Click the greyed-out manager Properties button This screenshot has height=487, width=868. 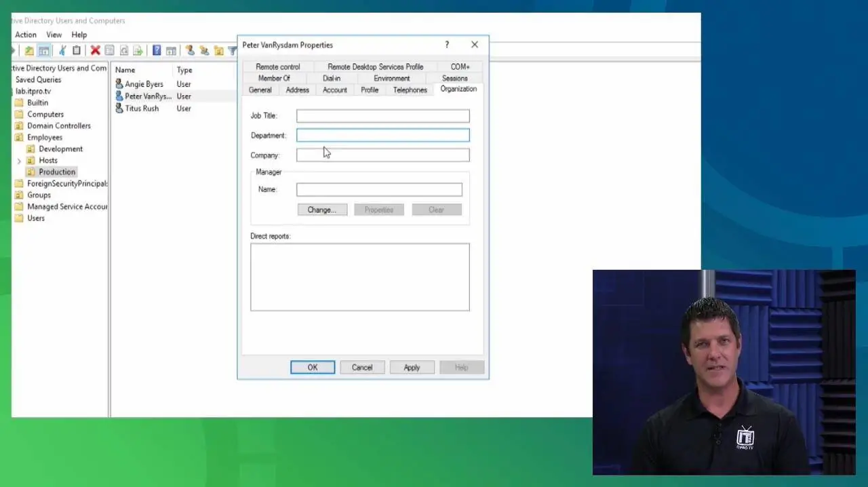(379, 210)
